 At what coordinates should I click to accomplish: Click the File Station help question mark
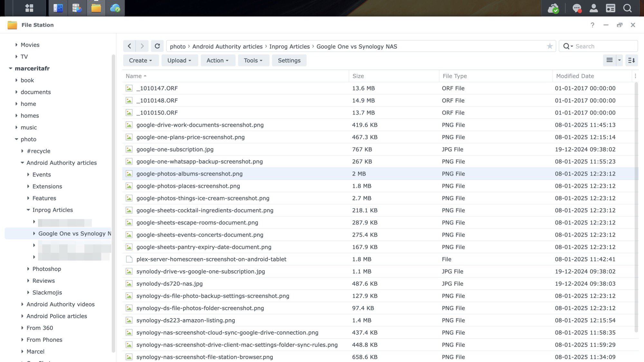[592, 25]
